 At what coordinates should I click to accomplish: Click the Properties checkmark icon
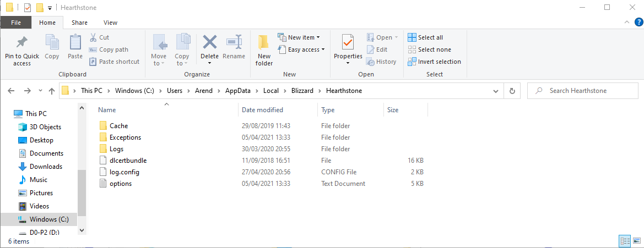coord(348,42)
